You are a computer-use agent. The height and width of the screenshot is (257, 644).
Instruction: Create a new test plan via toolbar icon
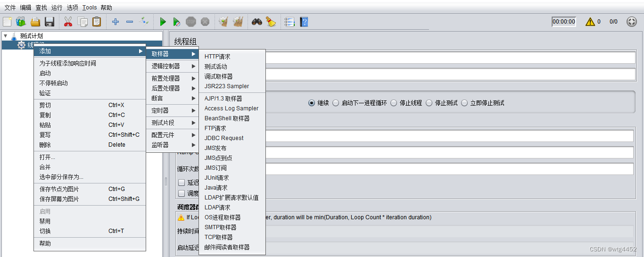7,22
